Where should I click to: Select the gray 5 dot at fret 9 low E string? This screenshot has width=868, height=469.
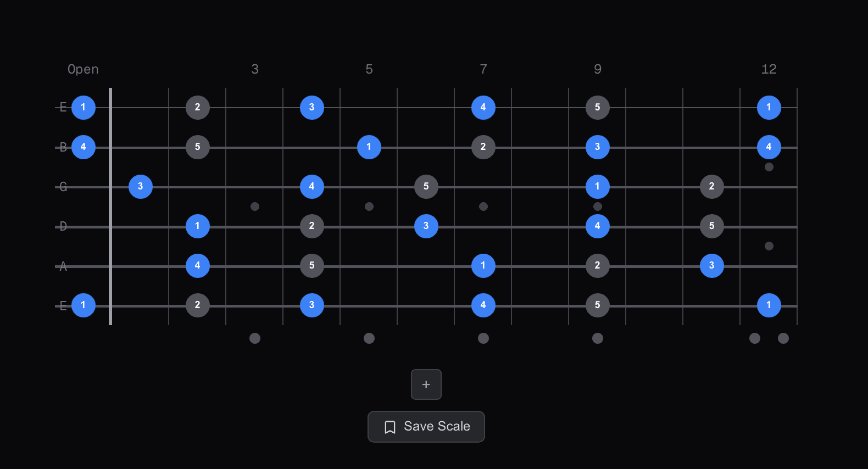597,305
